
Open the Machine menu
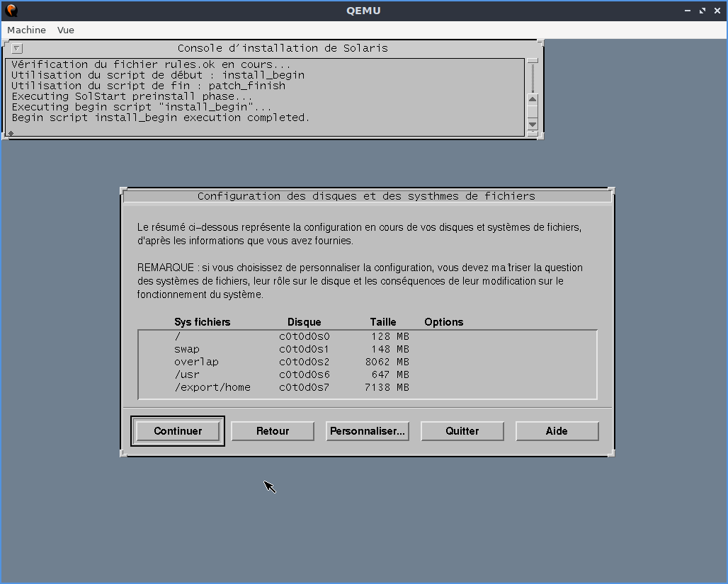click(26, 30)
